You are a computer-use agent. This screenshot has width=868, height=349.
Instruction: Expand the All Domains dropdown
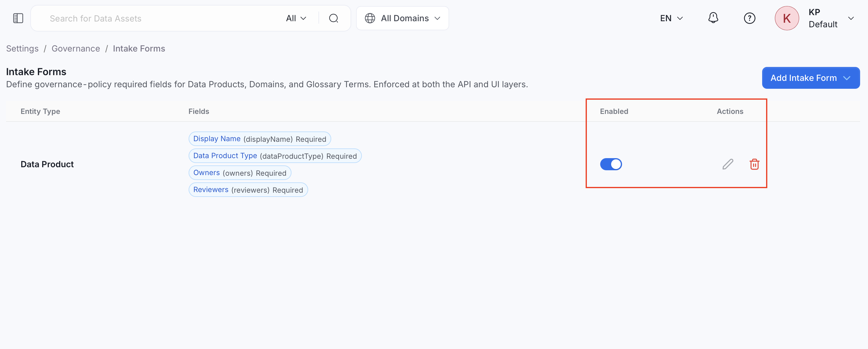[x=402, y=18]
